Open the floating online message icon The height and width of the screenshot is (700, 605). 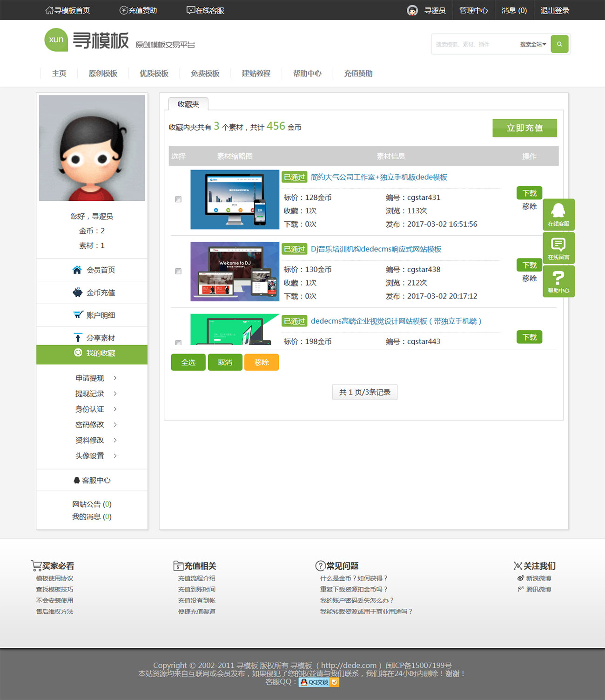pos(558,247)
